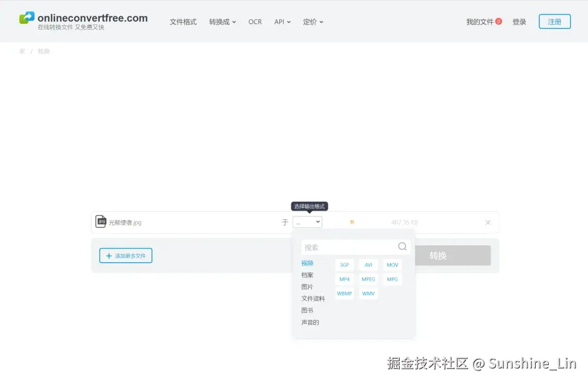588x382 pixels.
Task: Open the 转换成 dropdown menu
Action: (x=222, y=22)
